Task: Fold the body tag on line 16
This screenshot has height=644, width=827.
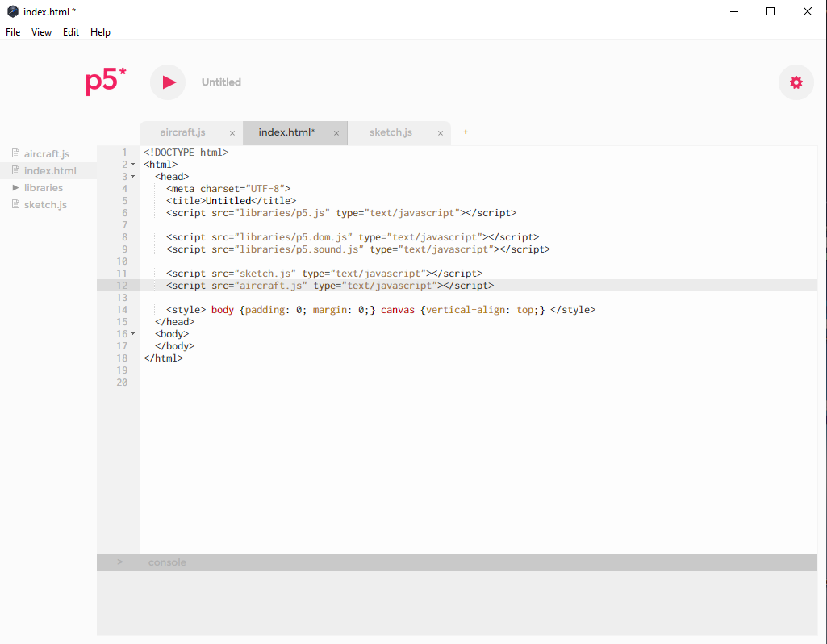Action: click(x=133, y=334)
